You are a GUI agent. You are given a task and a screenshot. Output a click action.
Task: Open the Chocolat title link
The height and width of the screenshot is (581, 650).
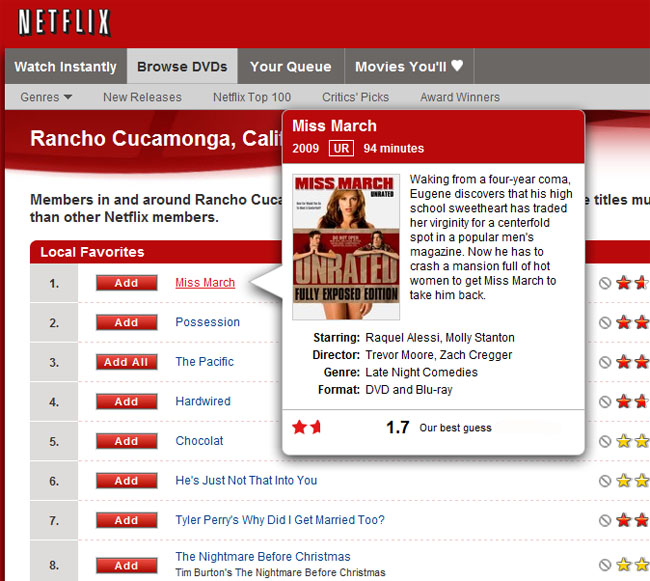tap(199, 441)
